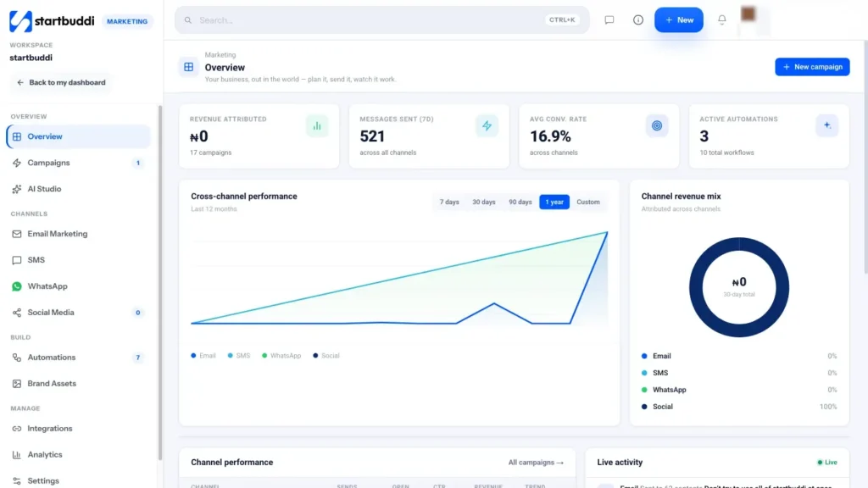Follow the All campaigns link

coord(536,463)
